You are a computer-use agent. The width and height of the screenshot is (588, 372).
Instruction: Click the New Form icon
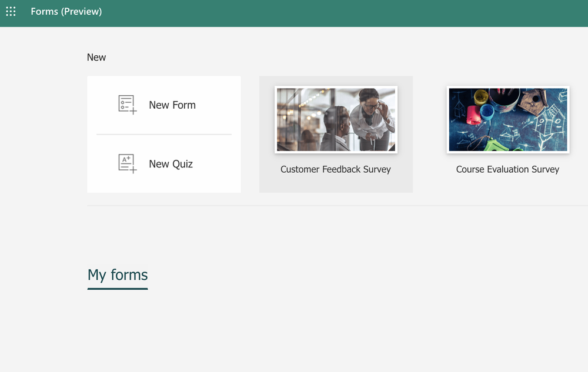pyautogui.click(x=128, y=105)
